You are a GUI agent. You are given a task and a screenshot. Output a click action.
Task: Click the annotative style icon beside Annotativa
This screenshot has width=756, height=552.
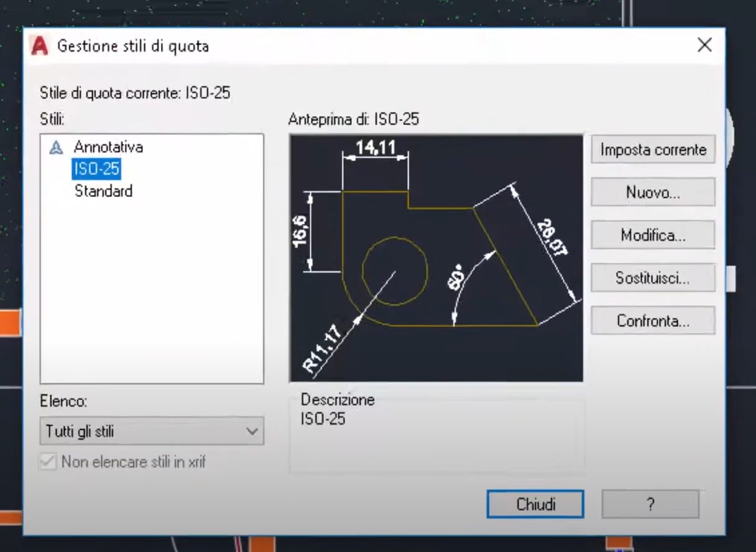[58, 147]
